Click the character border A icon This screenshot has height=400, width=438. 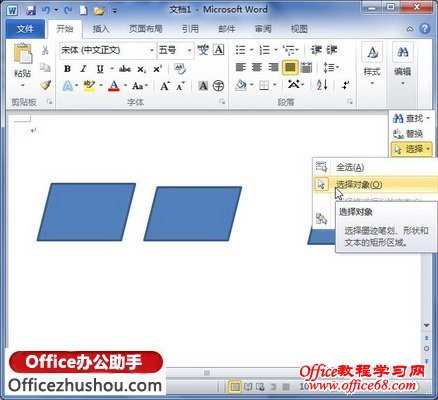219,50
